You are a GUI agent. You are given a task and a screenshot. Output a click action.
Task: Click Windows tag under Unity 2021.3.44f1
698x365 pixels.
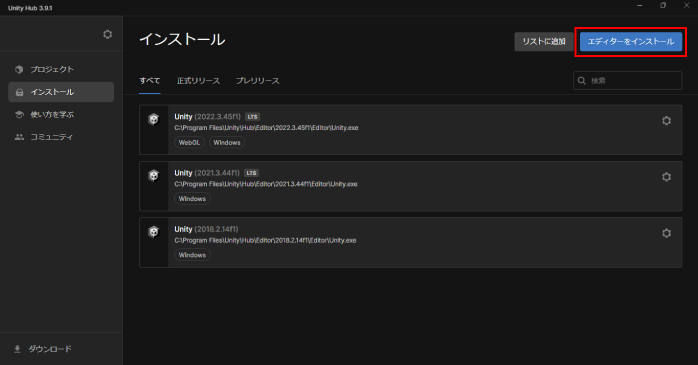(192, 199)
